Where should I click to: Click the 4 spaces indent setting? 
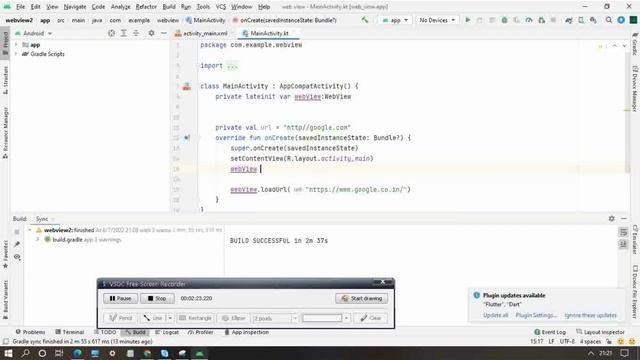coord(590,342)
